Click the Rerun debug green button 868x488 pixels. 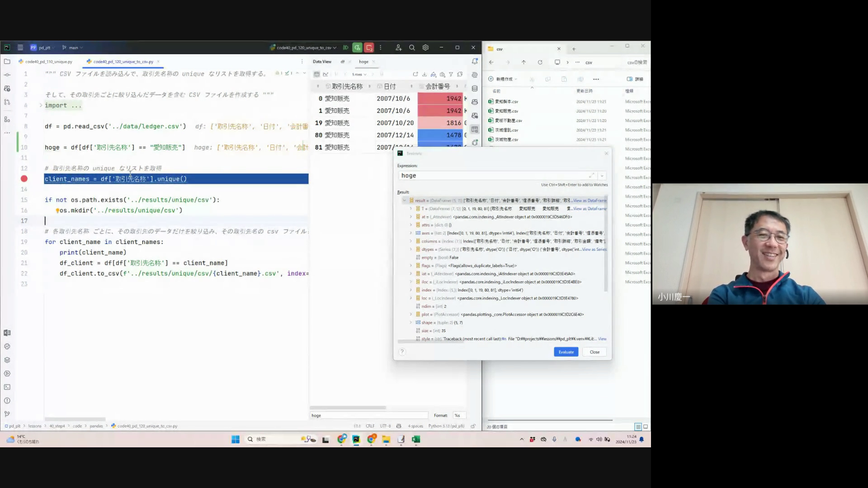[357, 47]
